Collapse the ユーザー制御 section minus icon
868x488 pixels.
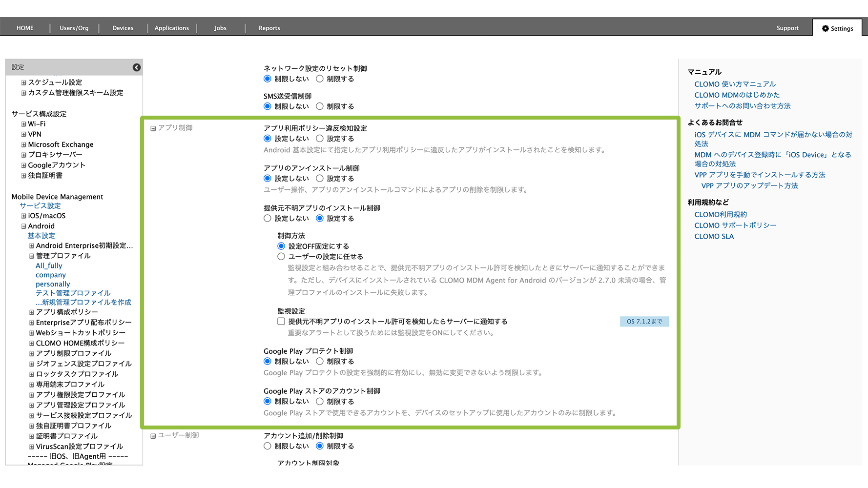(153, 436)
